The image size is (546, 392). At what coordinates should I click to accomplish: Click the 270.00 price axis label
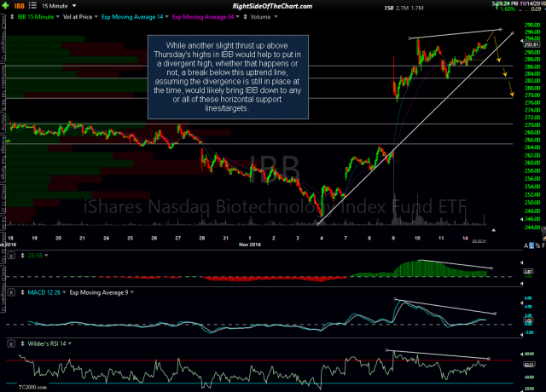pos(532,125)
